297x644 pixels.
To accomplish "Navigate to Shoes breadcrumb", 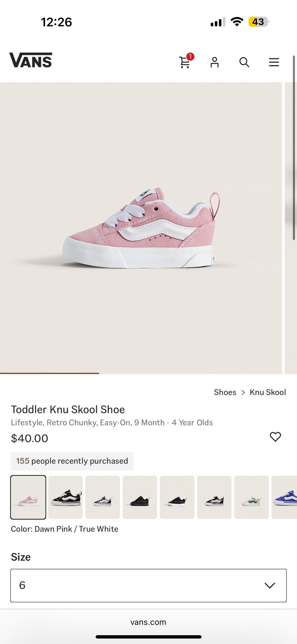I will (225, 392).
